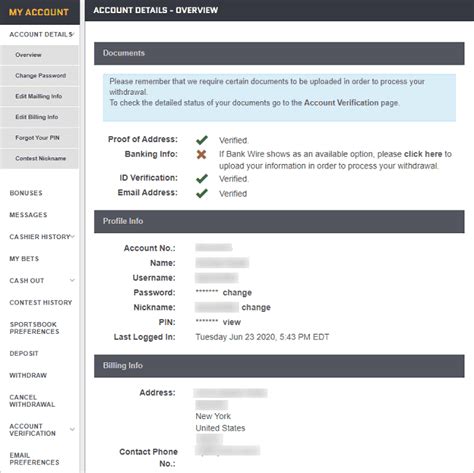Click the 'New York' address line
This screenshot has height=473, width=474.
(x=213, y=416)
